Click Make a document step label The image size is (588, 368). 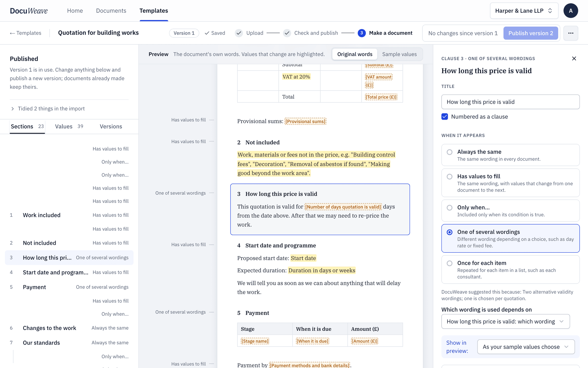click(391, 33)
